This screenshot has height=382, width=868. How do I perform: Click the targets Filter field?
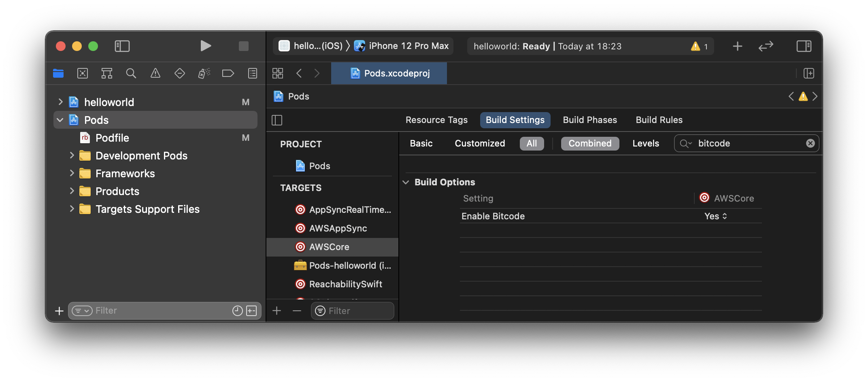click(x=353, y=311)
